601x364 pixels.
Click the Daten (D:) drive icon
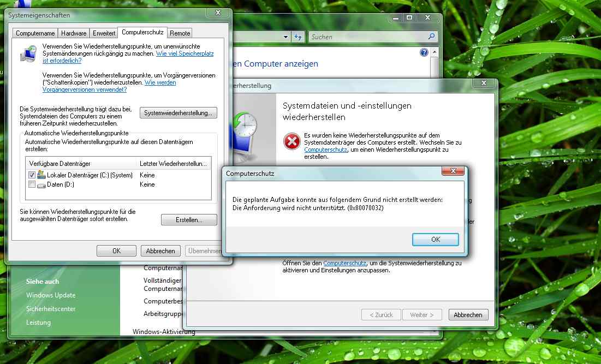pyautogui.click(x=41, y=184)
